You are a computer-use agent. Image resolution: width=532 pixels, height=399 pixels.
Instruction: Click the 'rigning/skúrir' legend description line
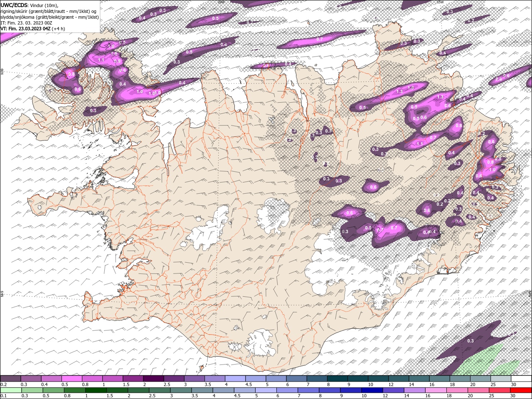(x=49, y=11)
